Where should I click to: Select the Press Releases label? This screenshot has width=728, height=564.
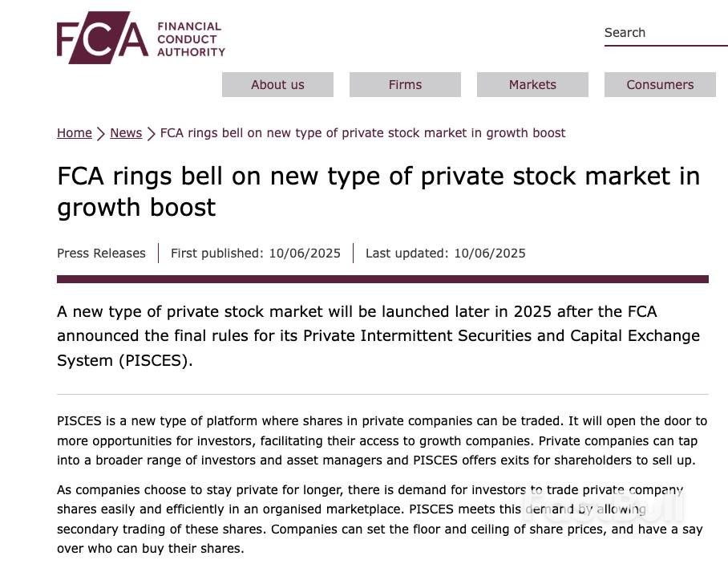101,254
